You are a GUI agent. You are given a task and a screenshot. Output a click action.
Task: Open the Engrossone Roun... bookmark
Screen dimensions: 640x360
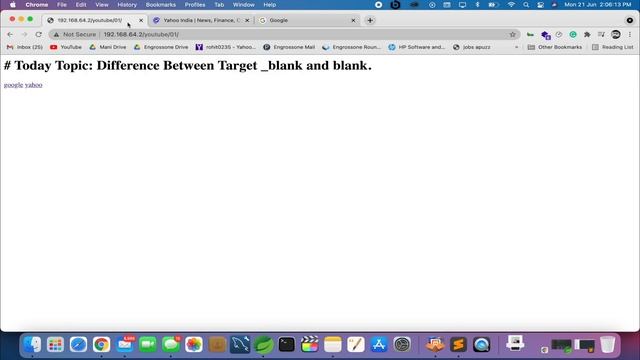tap(351, 47)
